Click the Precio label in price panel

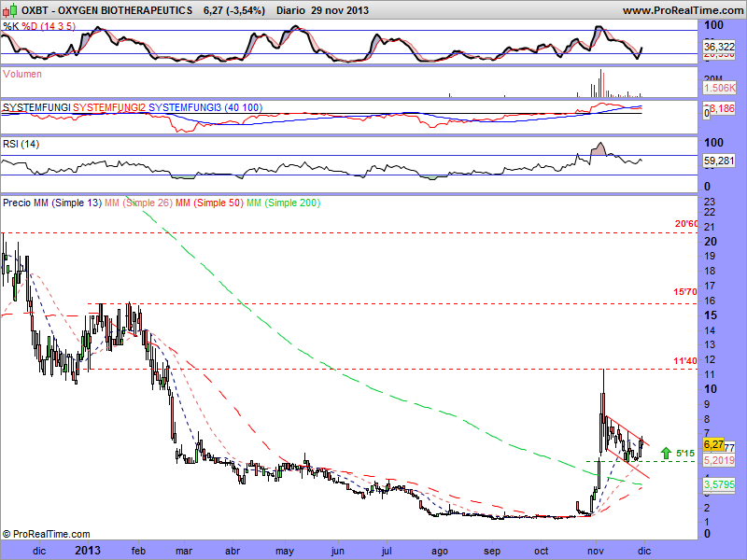coord(17,203)
